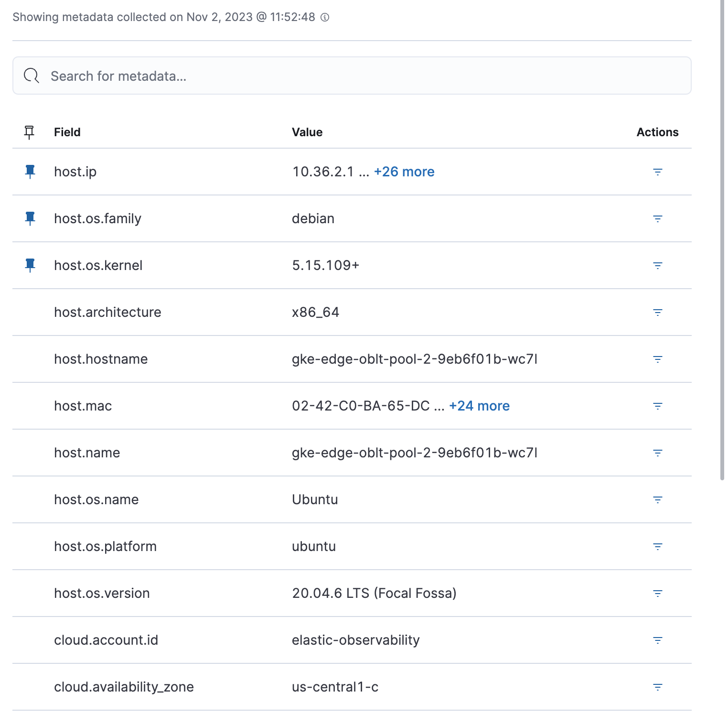The height and width of the screenshot is (714, 728).
Task: Show the 24 additional host.mac addresses
Action: [479, 406]
